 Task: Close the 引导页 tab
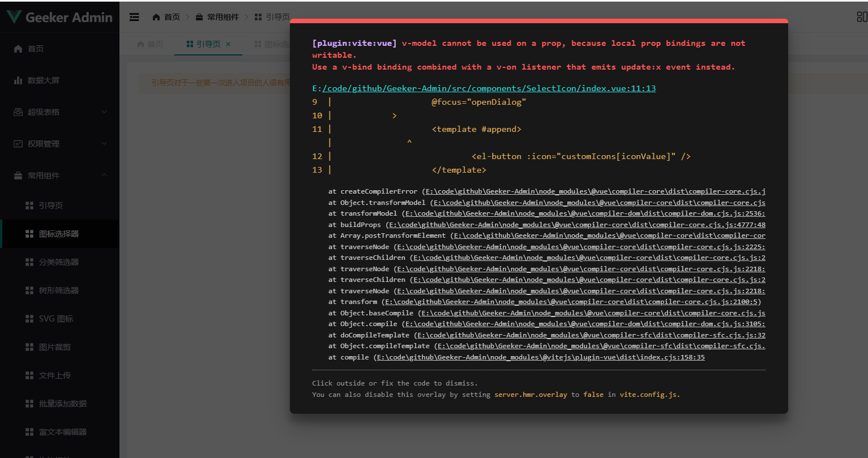pos(229,44)
